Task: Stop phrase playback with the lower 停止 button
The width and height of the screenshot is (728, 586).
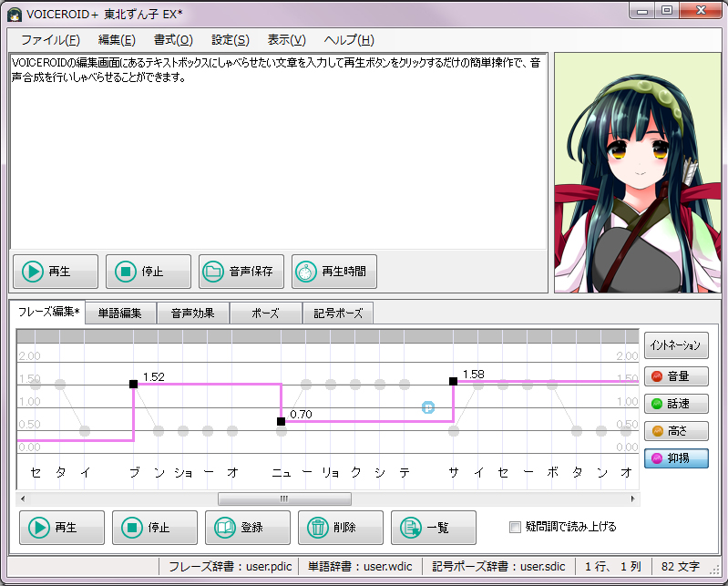Action: [x=155, y=528]
